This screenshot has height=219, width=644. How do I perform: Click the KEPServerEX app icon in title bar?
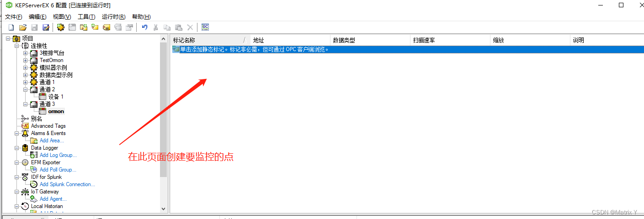9,5
